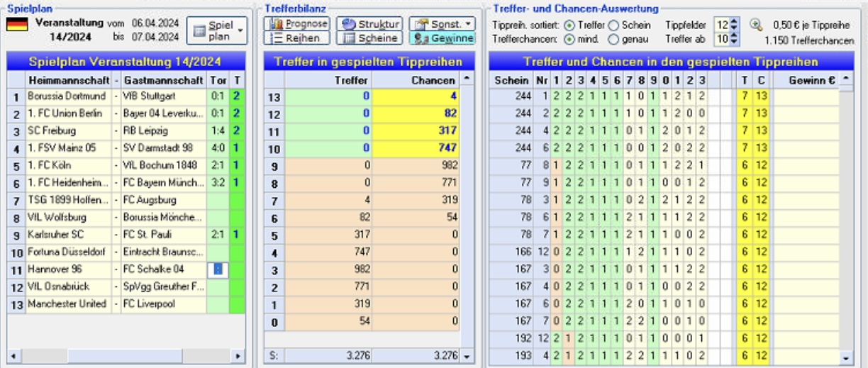Toggle the Gewinne button
The height and width of the screenshot is (368, 868).
[x=443, y=38]
